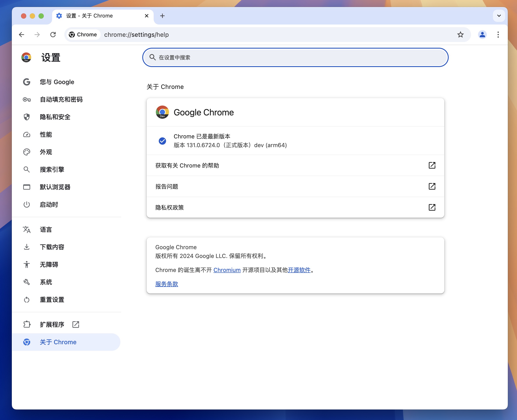Click the blue checkmark update status icon

tap(162, 141)
